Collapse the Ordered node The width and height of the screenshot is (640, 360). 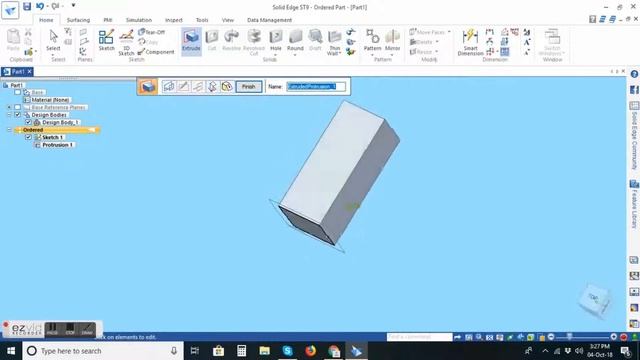[9, 130]
